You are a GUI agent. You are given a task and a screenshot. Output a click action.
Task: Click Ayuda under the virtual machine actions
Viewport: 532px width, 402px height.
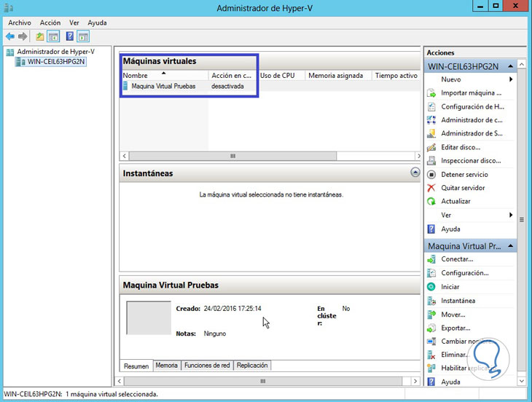click(x=450, y=382)
